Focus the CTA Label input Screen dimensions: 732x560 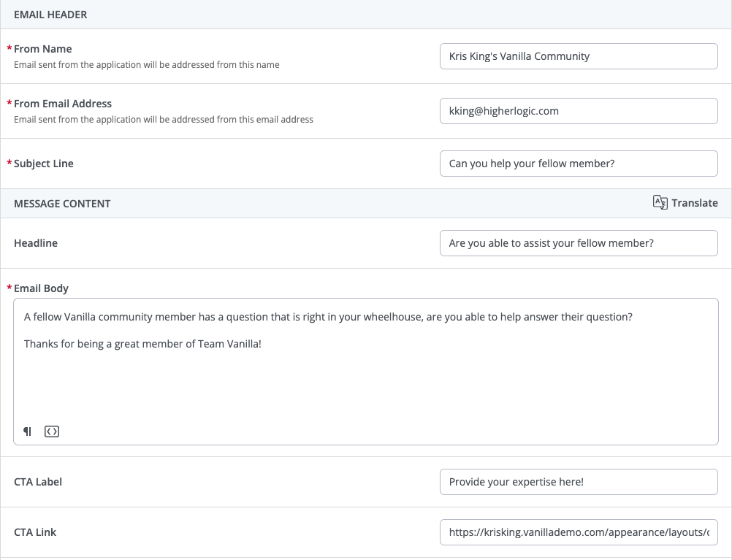(579, 482)
